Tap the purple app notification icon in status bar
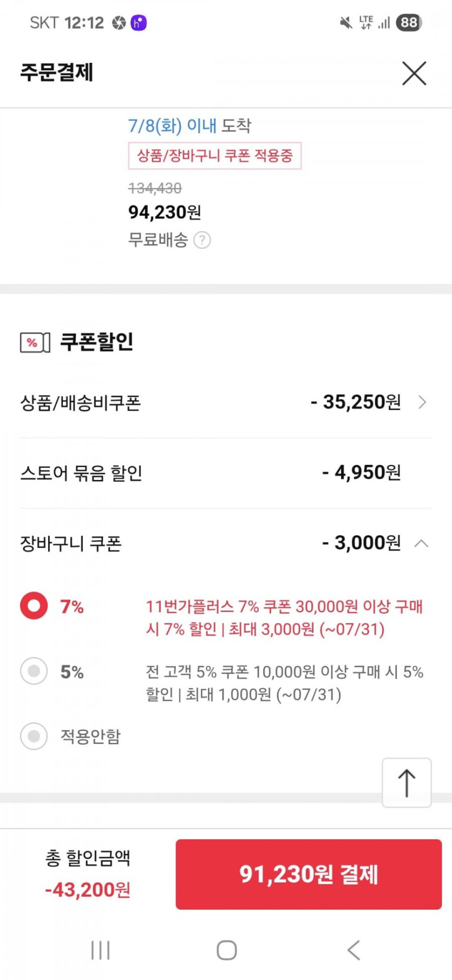Viewport: 452px width, 980px height. tap(139, 23)
